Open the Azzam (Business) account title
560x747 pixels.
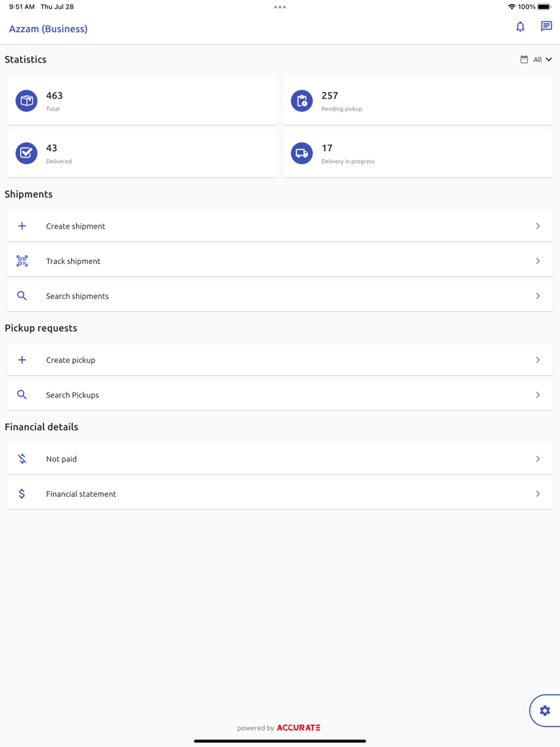pos(48,29)
